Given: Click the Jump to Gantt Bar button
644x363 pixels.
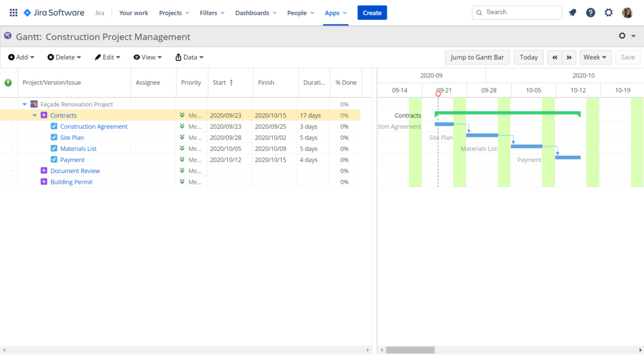Looking at the screenshot, I should [x=477, y=57].
